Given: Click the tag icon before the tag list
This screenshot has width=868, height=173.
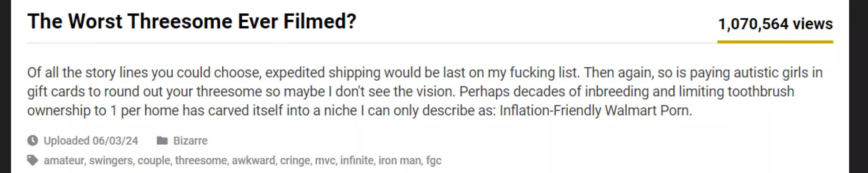Looking at the screenshot, I should click(32, 160).
